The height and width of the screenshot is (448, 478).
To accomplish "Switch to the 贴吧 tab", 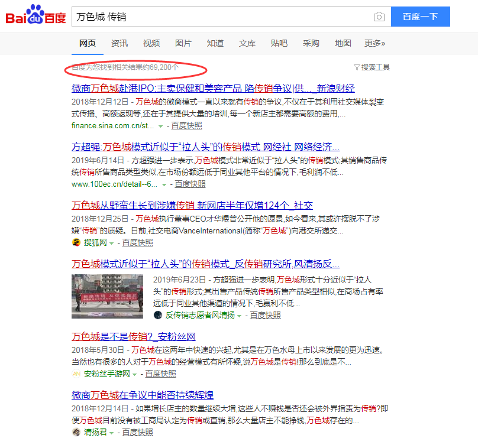I will click(279, 43).
